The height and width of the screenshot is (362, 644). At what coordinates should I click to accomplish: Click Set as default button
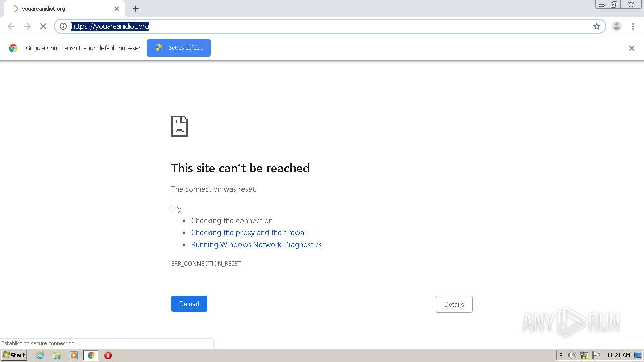(179, 48)
